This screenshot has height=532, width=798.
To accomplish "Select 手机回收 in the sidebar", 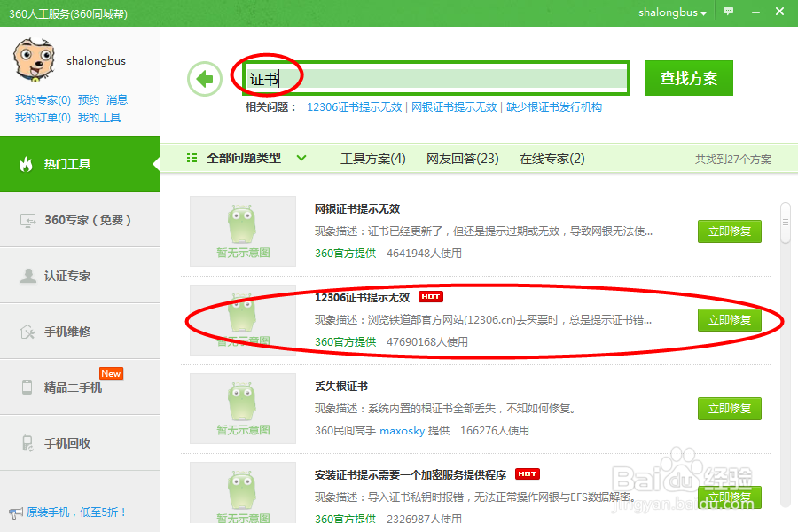I will (x=80, y=443).
